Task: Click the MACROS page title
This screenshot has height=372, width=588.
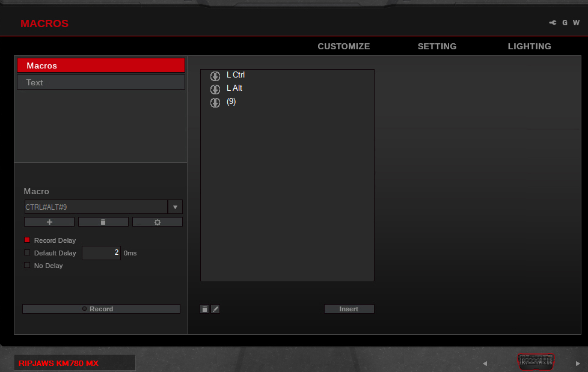Action: [x=44, y=23]
